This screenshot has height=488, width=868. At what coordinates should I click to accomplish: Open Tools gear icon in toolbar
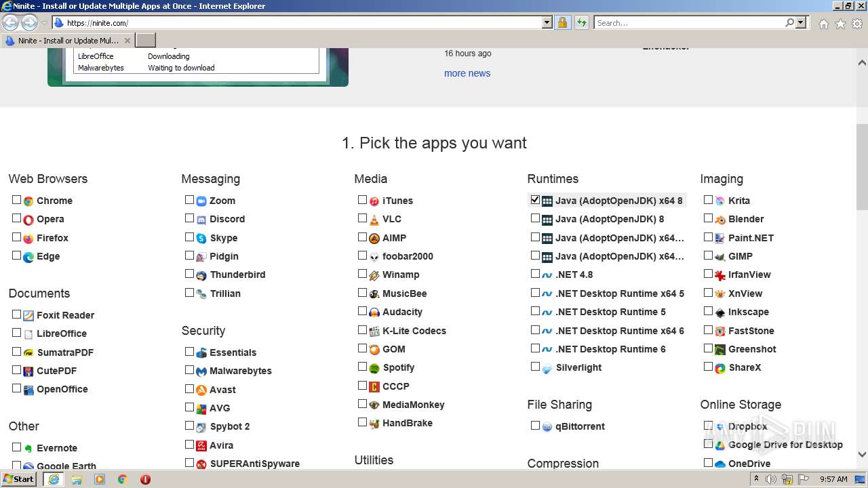(857, 24)
